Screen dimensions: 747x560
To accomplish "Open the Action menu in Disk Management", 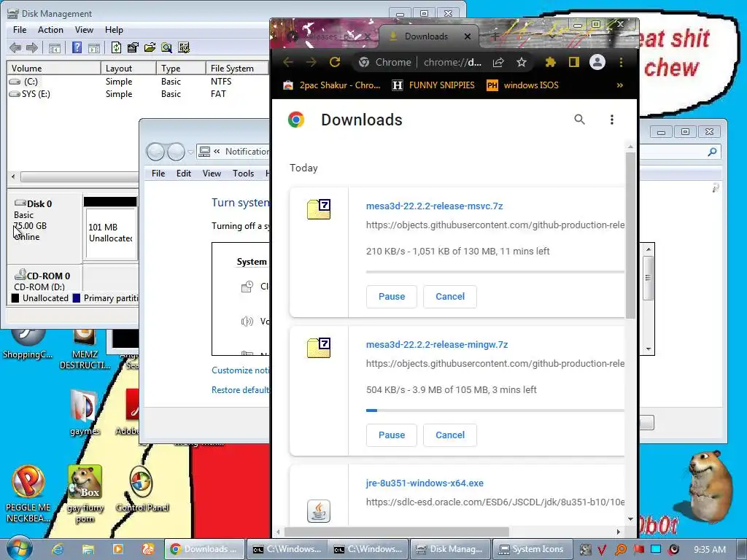I will [50, 29].
